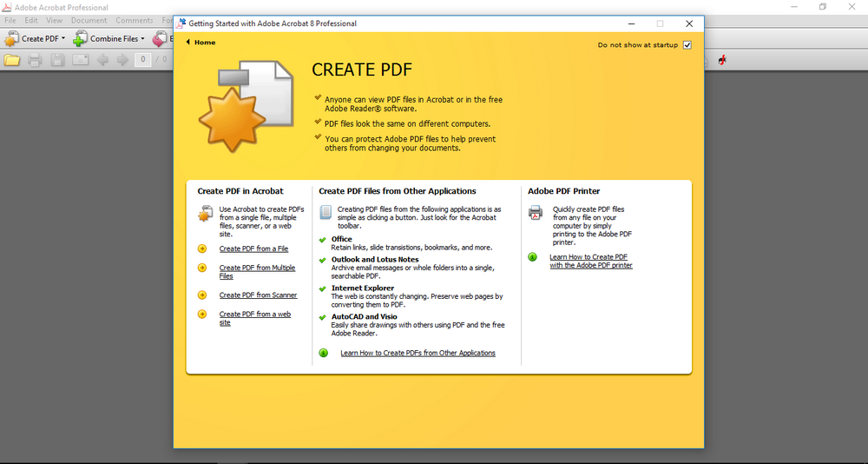The image size is (868, 464).
Task: Click the Print icon in the toolbar
Action: click(35, 60)
